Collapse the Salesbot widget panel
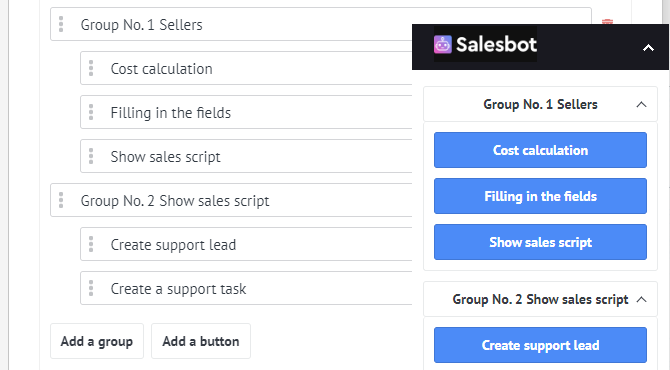Viewport: 670px width, 370px height. [x=648, y=47]
